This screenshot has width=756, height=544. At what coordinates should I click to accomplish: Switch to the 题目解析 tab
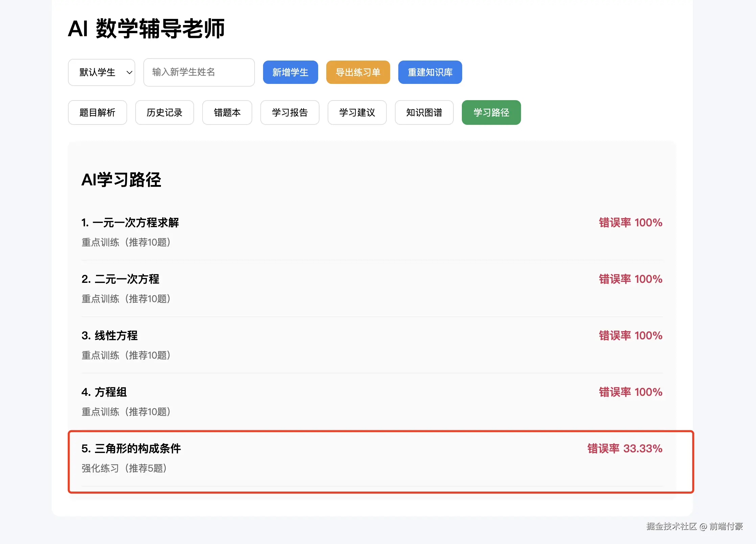pos(97,113)
